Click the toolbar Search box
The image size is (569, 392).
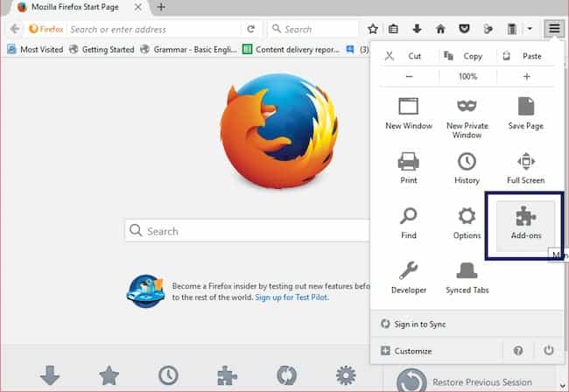(x=313, y=29)
